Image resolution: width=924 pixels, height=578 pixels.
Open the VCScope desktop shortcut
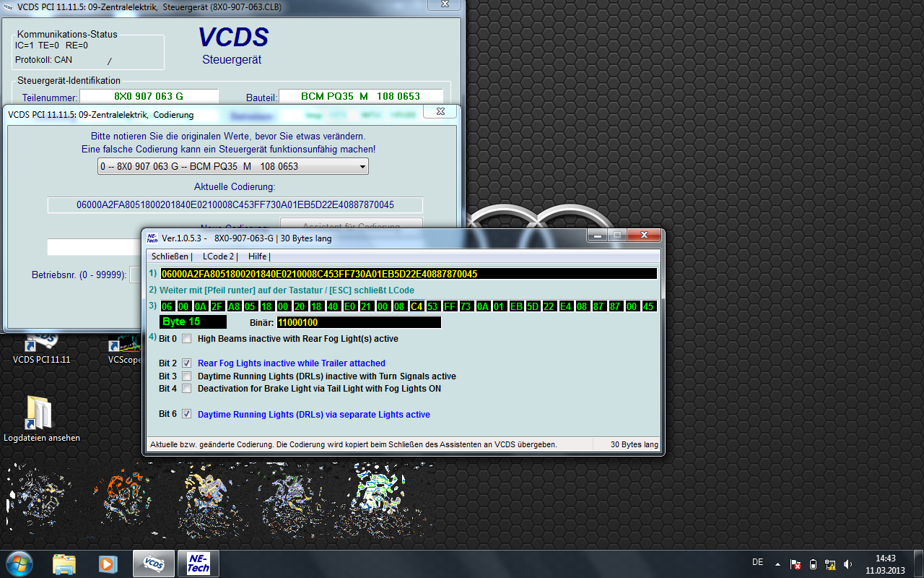coord(125,349)
